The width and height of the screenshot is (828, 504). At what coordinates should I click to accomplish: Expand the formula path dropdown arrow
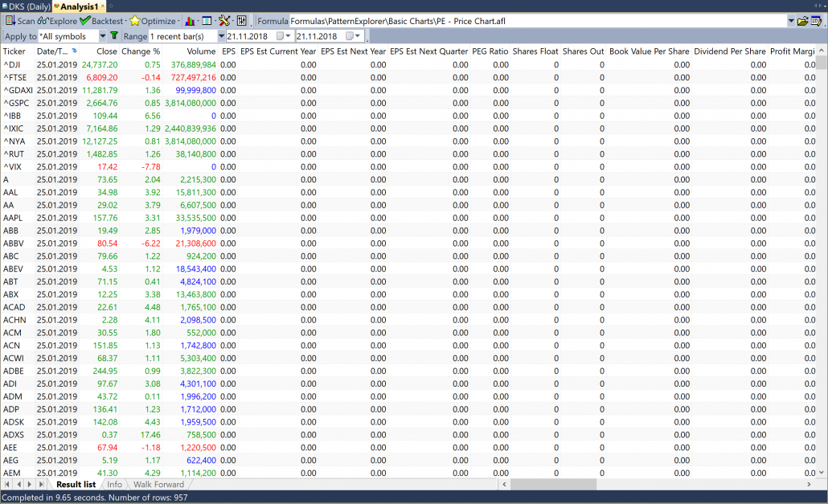791,21
